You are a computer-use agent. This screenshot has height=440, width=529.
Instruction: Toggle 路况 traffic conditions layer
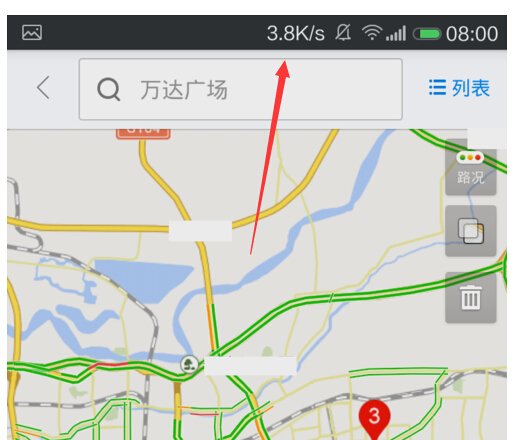(471, 169)
